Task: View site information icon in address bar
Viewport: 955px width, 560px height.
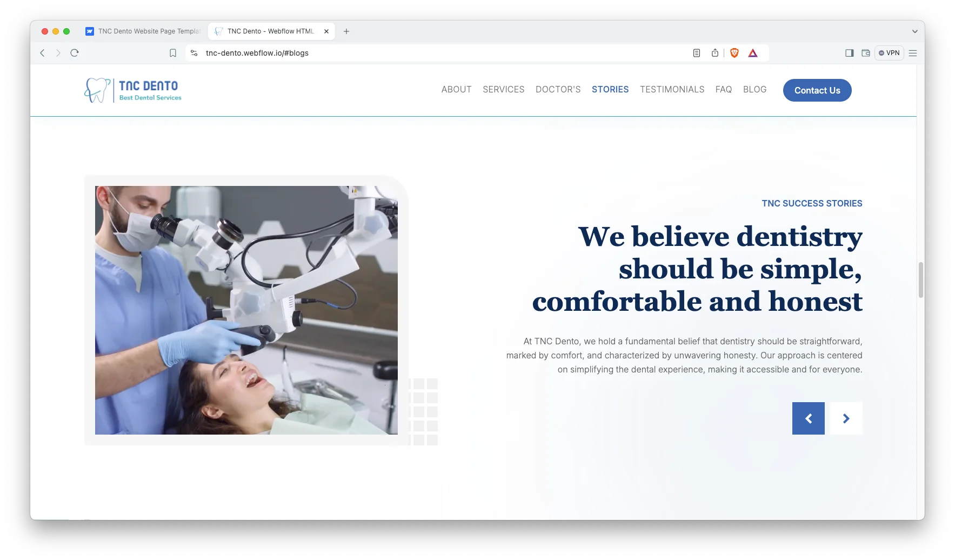Action: pos(194,53)
